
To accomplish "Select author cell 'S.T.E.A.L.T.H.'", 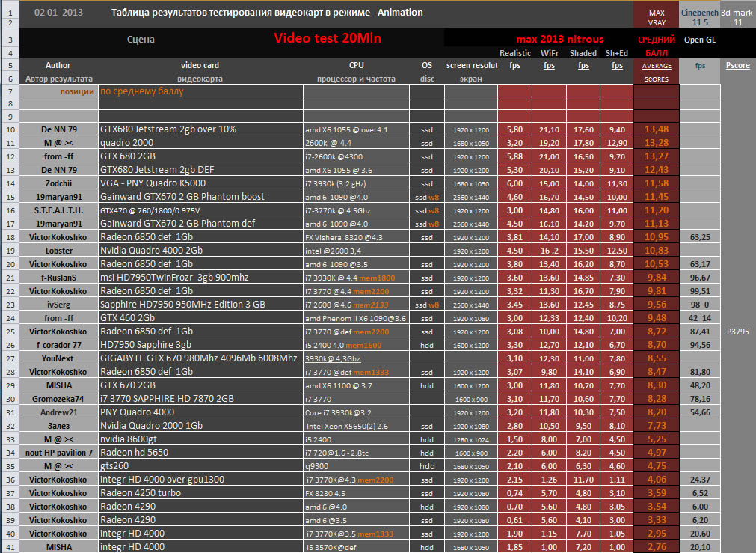I will (59, 210).
